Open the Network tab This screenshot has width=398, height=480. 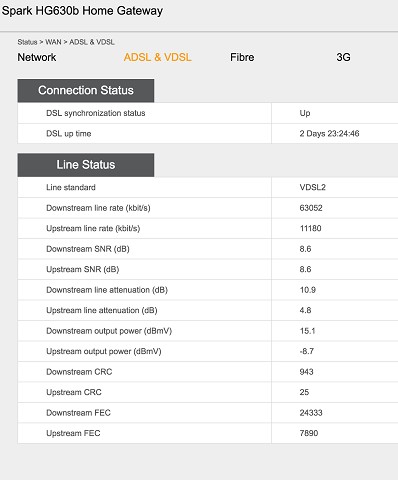(37, 57)
